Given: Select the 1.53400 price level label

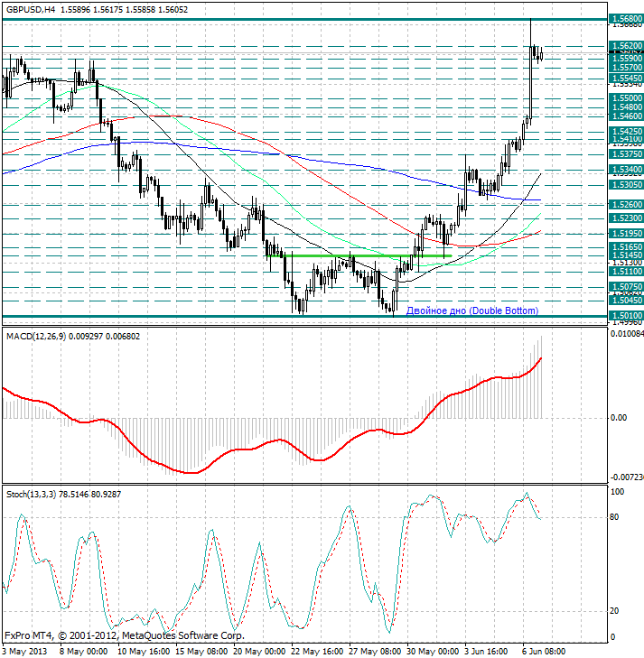Looking at the screenshot, I should [626, 170].
